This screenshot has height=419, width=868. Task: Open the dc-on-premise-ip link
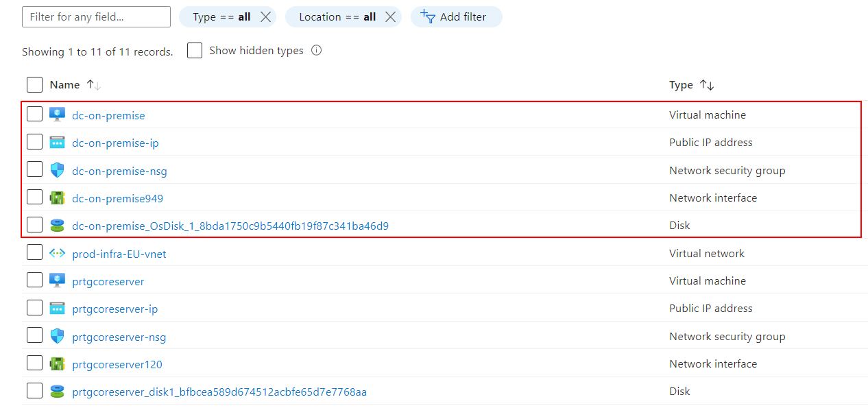pos(115,143)
